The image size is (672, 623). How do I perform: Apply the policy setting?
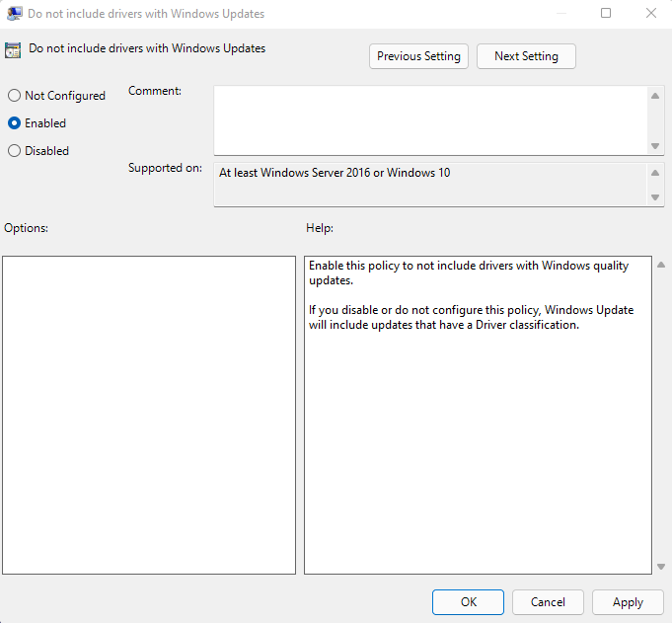[x=628, y=602]
